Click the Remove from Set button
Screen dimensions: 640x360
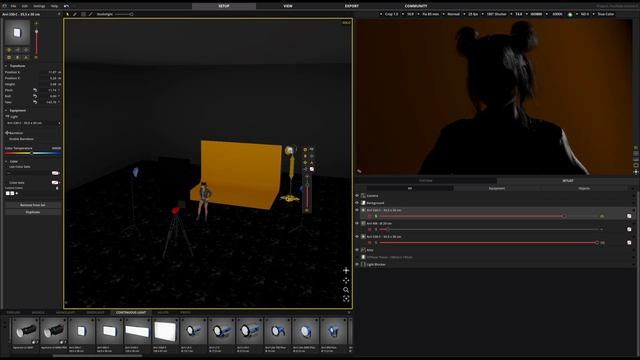(33, 205)
